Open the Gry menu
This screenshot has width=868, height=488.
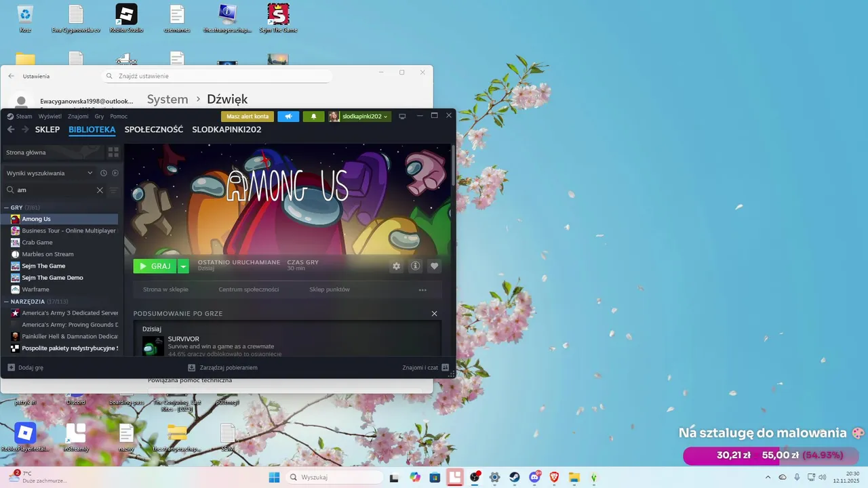[99, 117]
